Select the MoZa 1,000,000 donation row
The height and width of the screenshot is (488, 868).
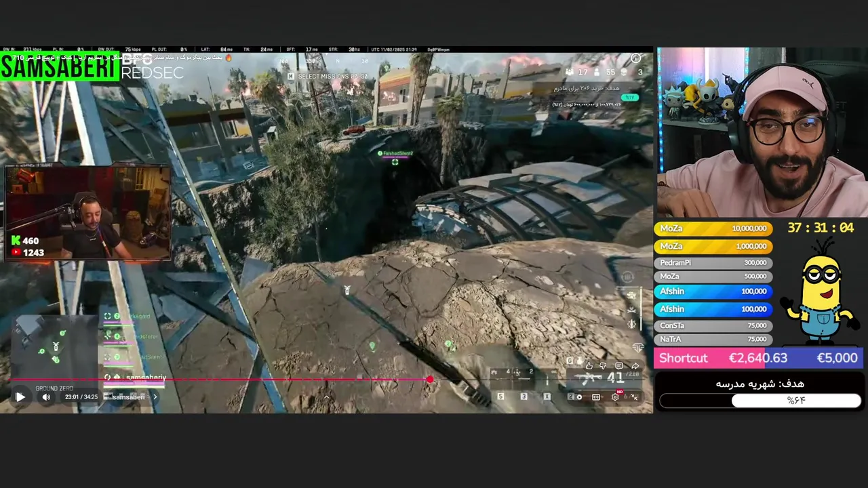click(713, 247)
